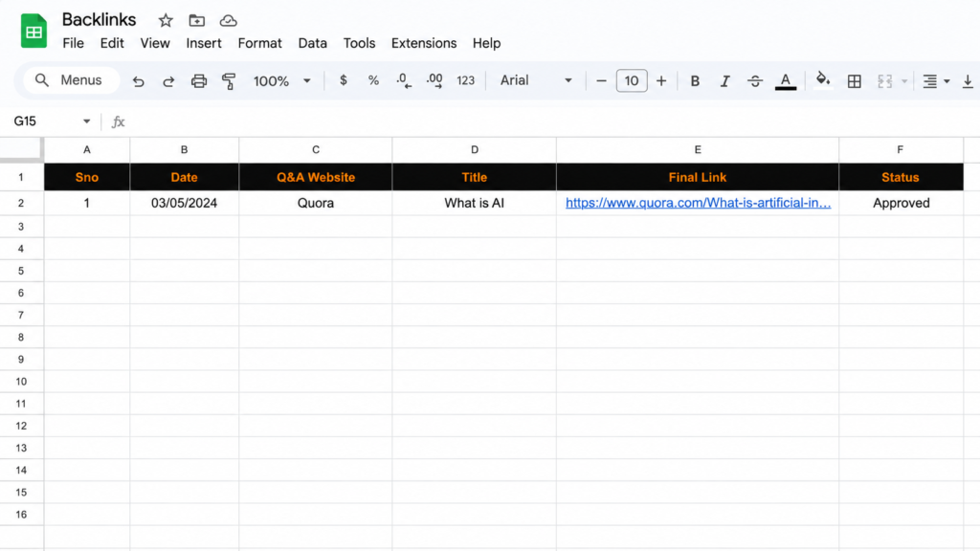Select the 03/05/2024 date cell

pos(185,203)
